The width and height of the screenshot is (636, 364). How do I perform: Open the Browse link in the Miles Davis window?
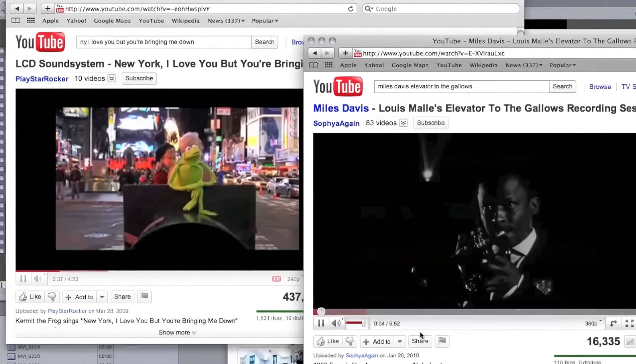click(600, 87)
